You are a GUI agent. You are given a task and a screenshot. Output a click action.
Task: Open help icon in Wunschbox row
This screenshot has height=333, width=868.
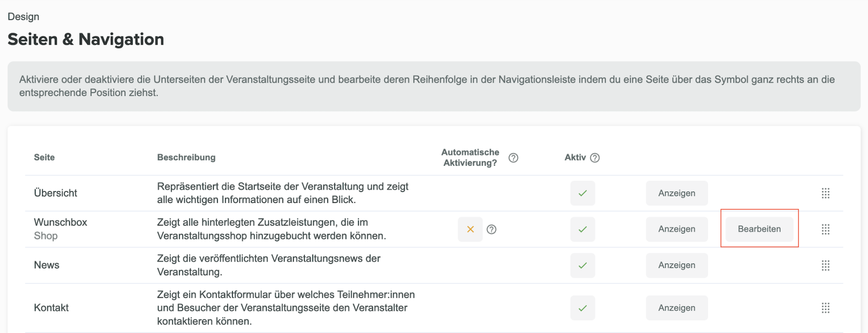point(491,230)
